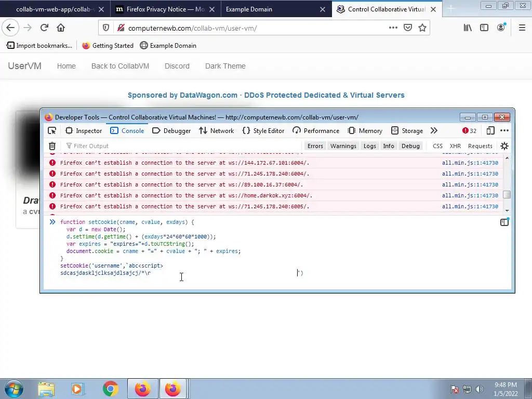
Task: Click the red error count badge
Action: (469, 130)
